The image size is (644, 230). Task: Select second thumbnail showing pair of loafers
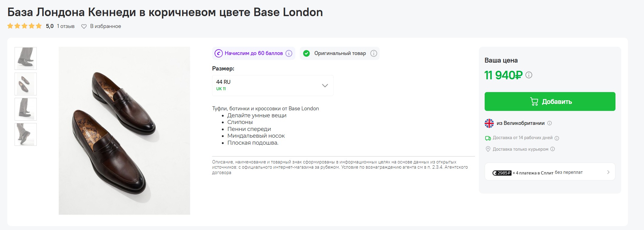tap(25, 84)
